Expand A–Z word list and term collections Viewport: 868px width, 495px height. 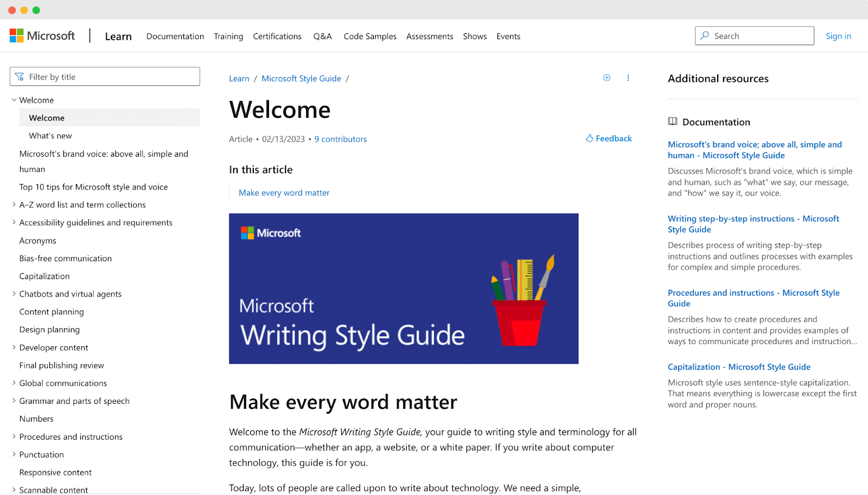point(14,205)
